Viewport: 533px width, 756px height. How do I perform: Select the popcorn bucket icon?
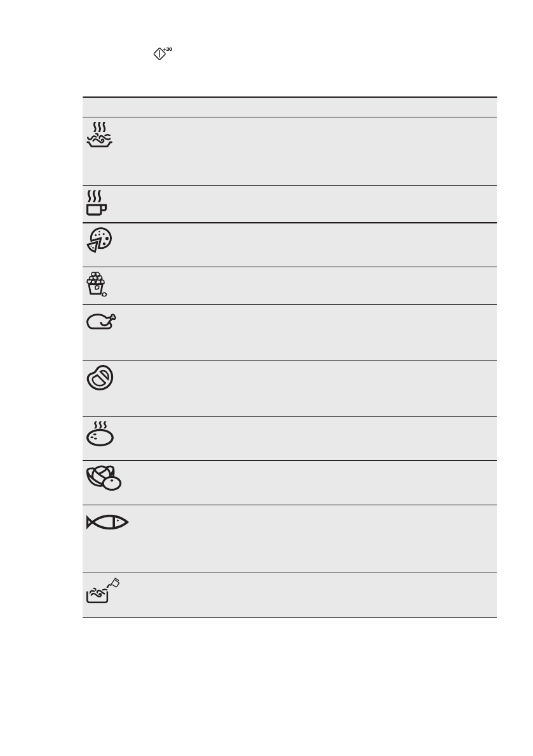(97, 284)
